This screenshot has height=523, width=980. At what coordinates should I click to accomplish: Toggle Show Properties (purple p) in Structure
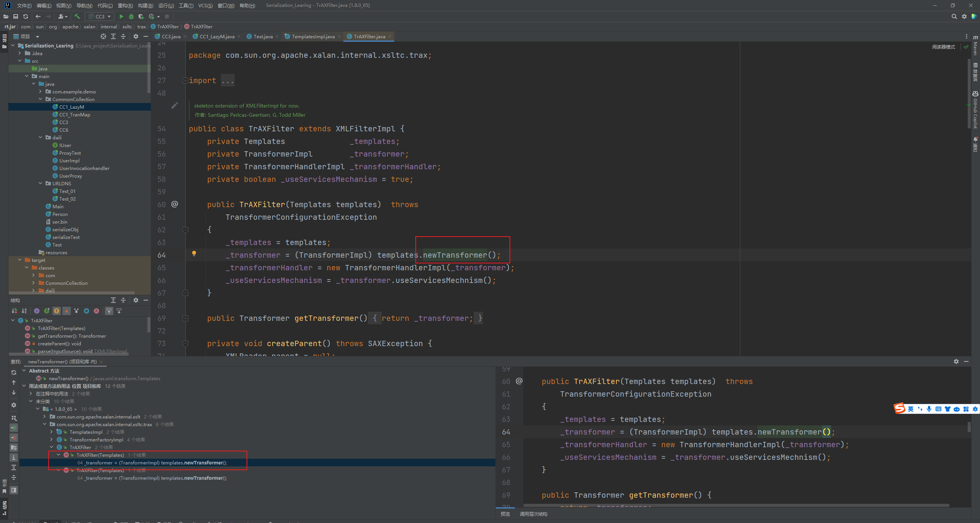[x=37, y=311]
